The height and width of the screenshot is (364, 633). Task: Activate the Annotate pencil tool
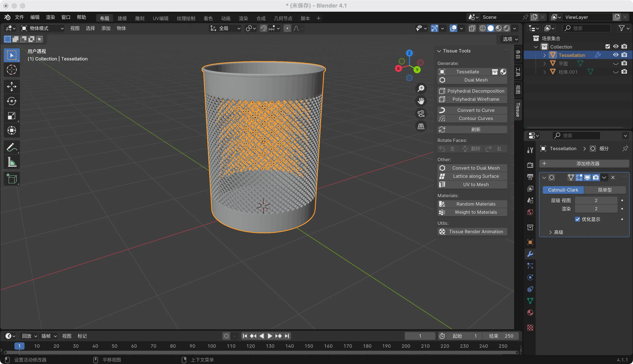click(x=12, y=147)
